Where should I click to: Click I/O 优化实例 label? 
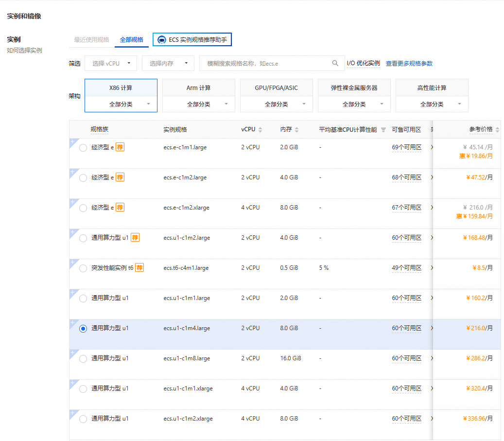[363, 63]
